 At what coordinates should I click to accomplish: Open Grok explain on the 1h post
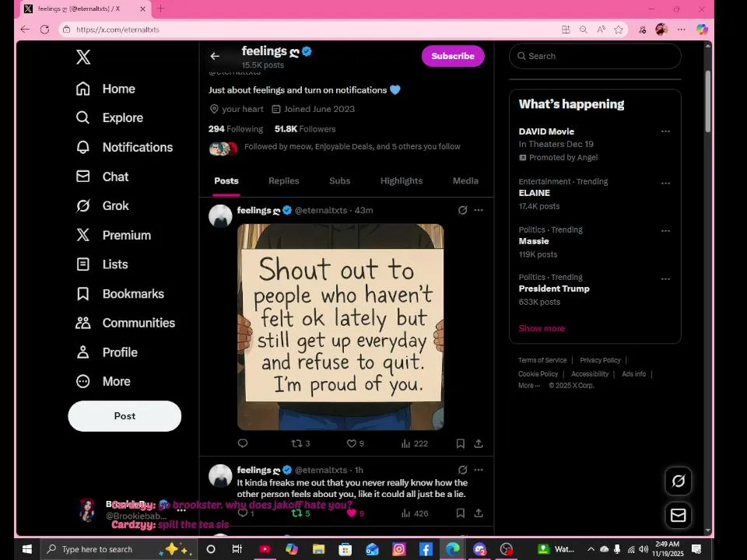[462, 470]
